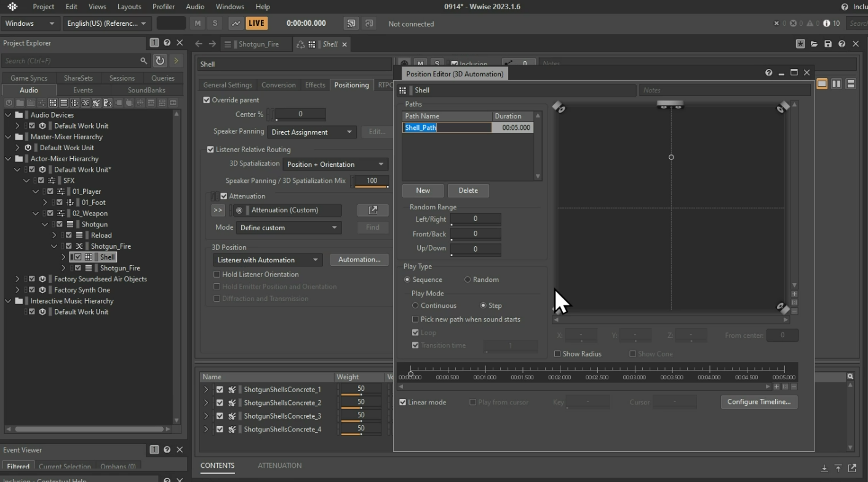The width and height of the screenshot is (868, 482).
Task: Click the Position Editor Notes field
Action: (x=725, y=90)
